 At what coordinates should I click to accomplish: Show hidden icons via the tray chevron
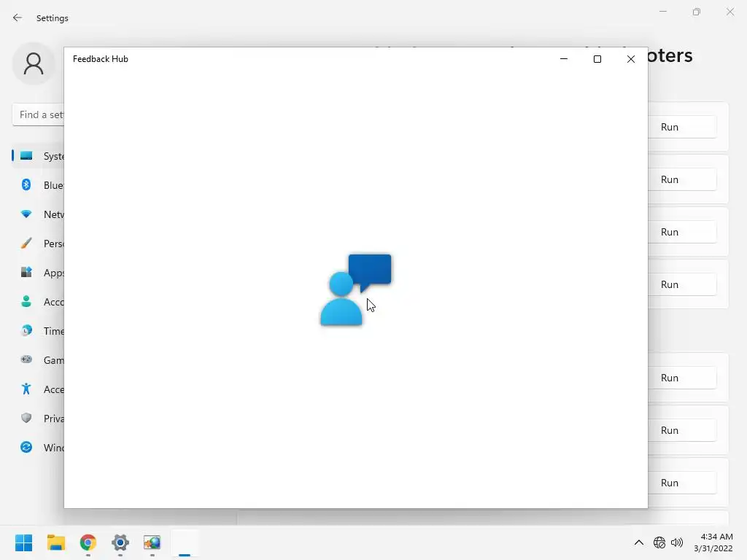[639, 542]
